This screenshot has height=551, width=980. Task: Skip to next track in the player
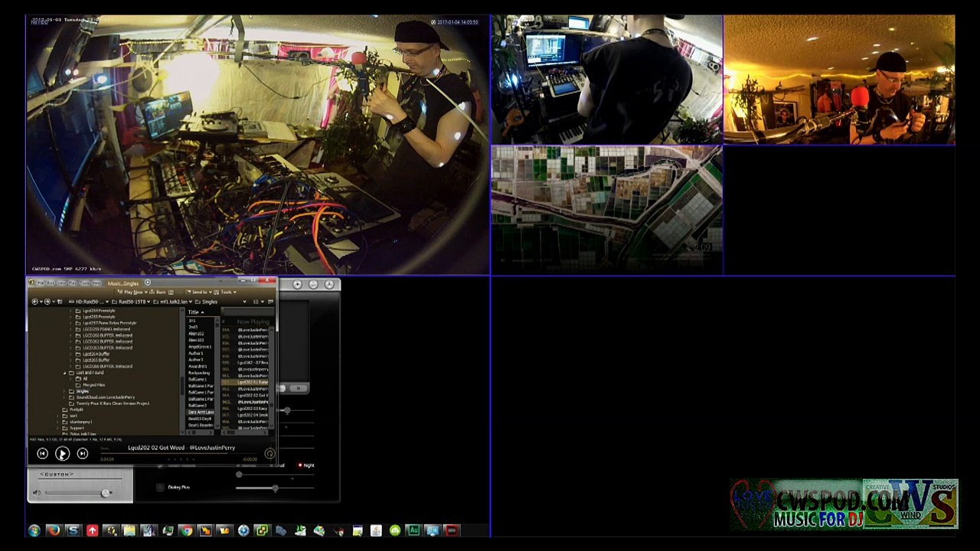[83, 454]
